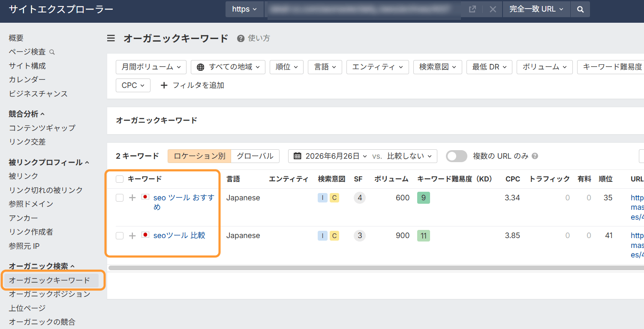Open the 言語 filter dropdown
Image resolution: width=644 pixels, height=329 pixels.
point(325,67)
